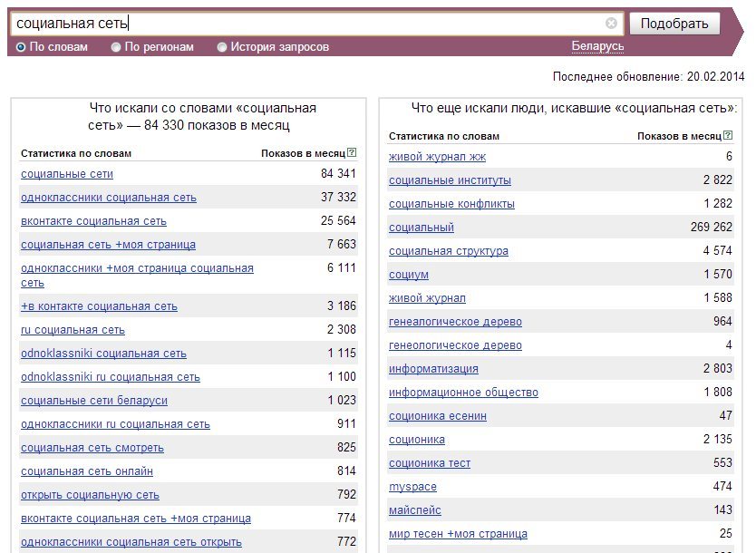Screen dimensions: 756x553
Task: Click the вконтакте социальная сеть link
Action: [x=93, y=221]
